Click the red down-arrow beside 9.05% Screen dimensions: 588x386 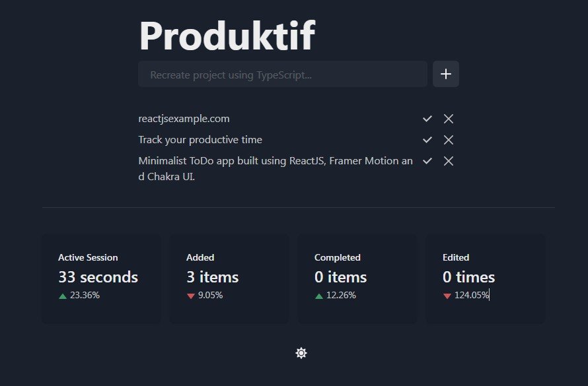coord(192,295)
